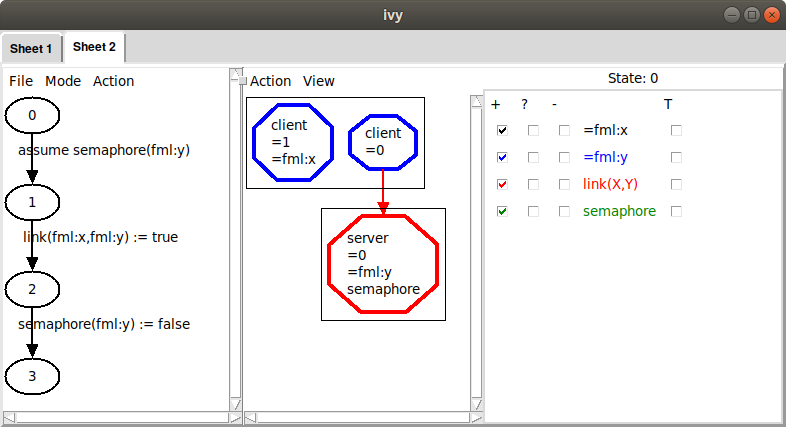Uncheck the plus checkbox for =fml:x

coord(502,131)
